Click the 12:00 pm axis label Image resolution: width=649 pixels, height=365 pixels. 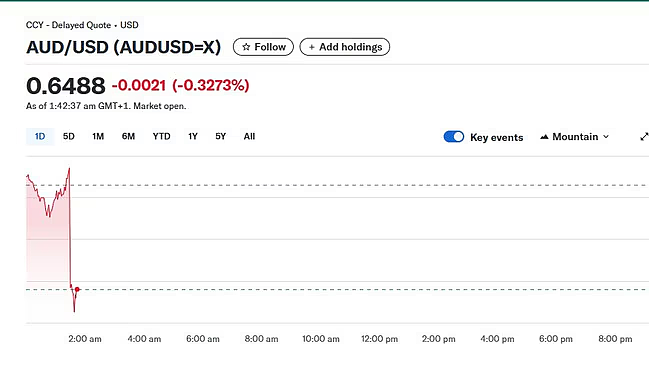tap(380, 339)
